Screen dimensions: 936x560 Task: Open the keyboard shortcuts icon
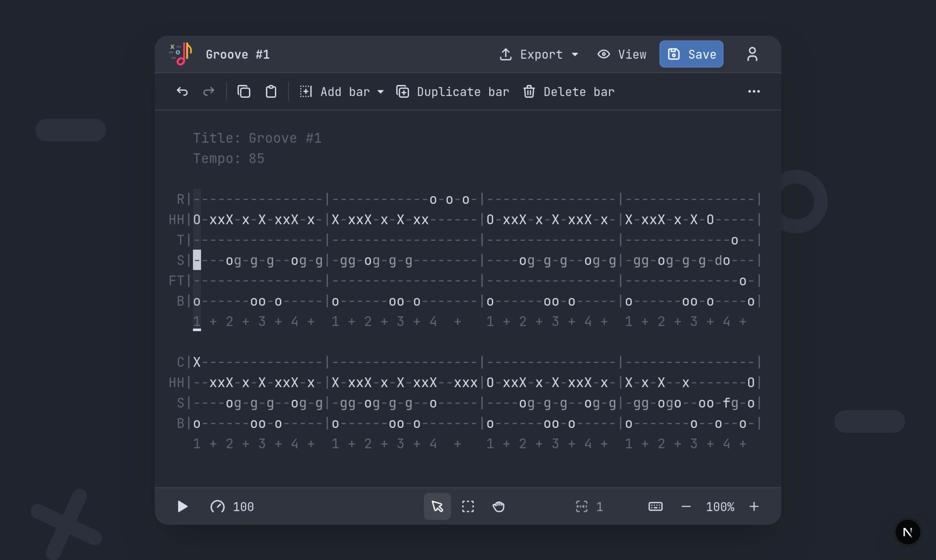pos(655,507)
